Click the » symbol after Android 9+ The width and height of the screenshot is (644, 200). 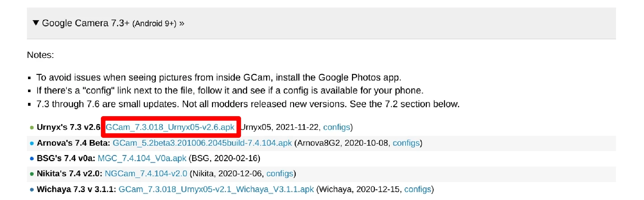[x=182, y=23]
